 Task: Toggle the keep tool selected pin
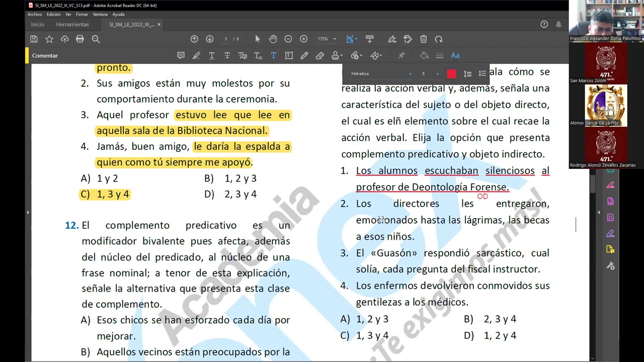point(401,56)
